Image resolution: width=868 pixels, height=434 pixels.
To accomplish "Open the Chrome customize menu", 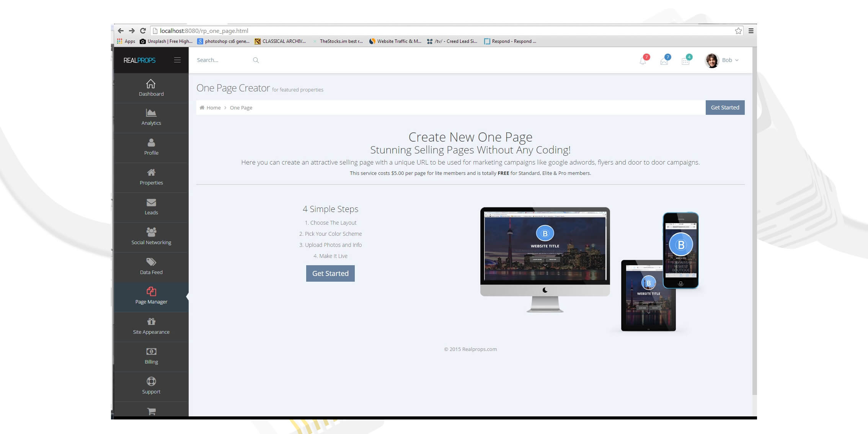I will [751, 31].
